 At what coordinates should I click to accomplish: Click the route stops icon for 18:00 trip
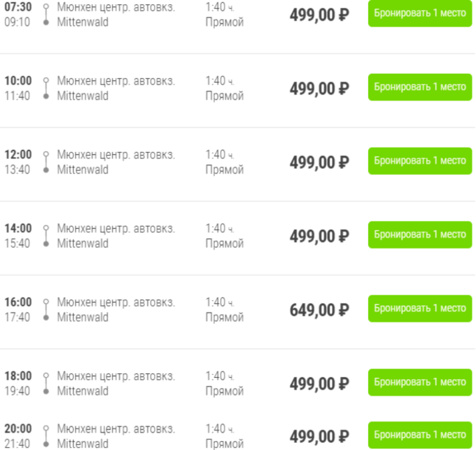[x=46, y=384]
